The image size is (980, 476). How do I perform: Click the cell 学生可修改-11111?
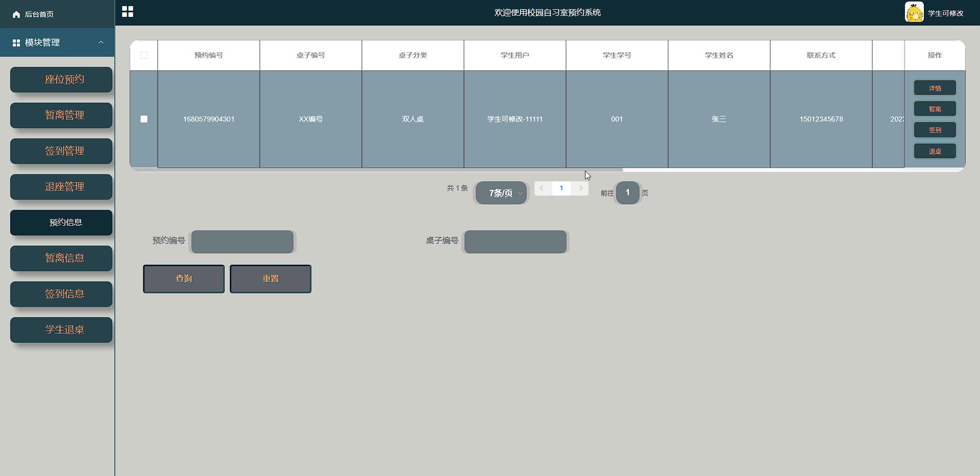click(515, 119)
